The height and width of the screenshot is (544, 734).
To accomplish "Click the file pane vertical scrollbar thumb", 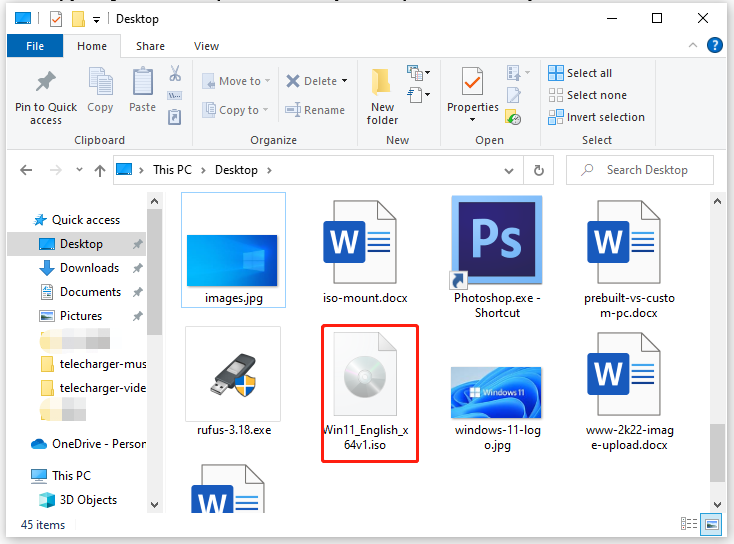I will click(x=717, y=453).
